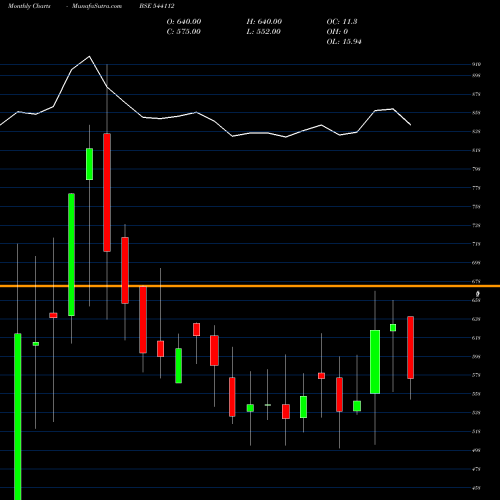Click the 'OL: 15.94' readout

[x=344, y=42]
